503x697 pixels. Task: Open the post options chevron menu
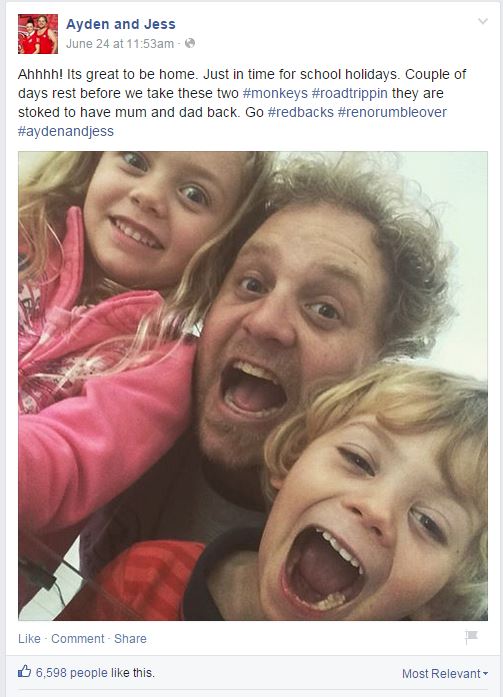[x=483, y=21]
